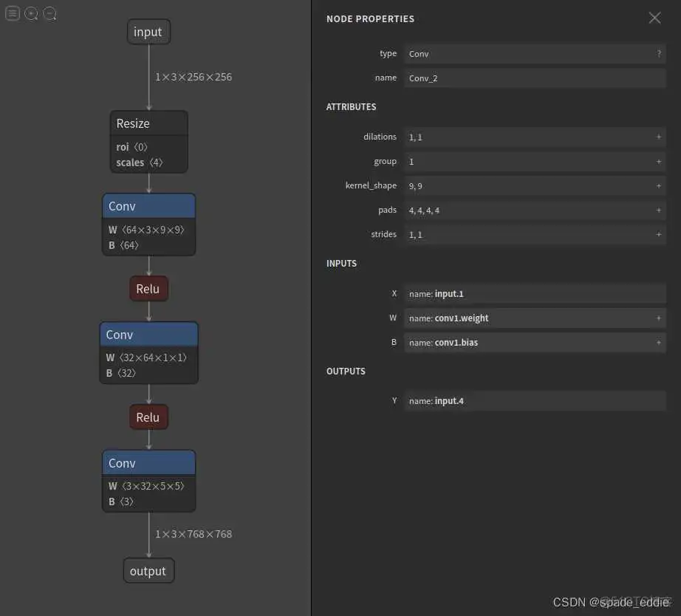Select the Conv node with 32×64×1×1 weights

coord(148,335)
